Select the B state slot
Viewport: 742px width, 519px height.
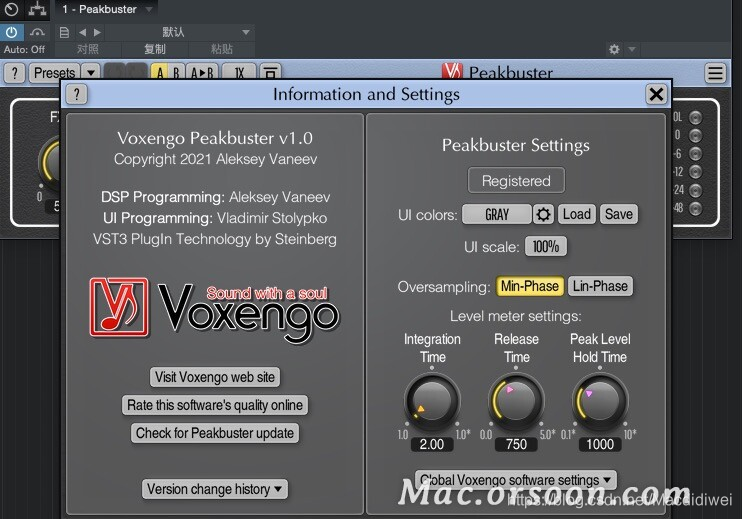(176, 73)
